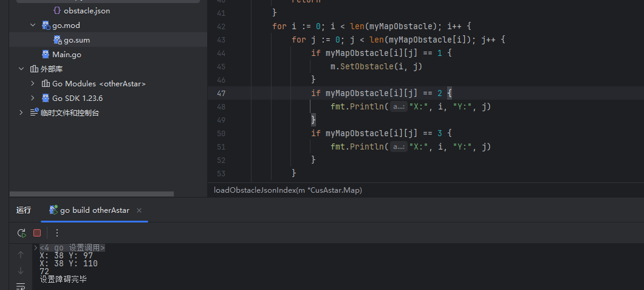Rerun go build otherAstar
The image size is (644, 290).
coord(22,233)
